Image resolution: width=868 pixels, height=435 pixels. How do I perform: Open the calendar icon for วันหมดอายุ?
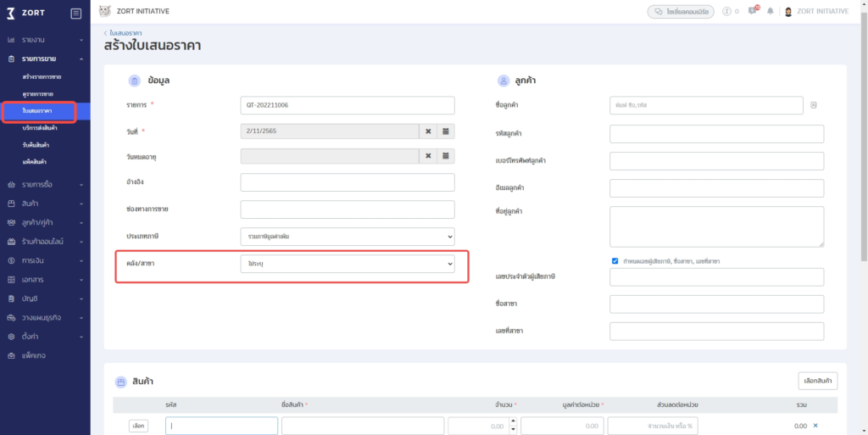[x=446, y=157]
